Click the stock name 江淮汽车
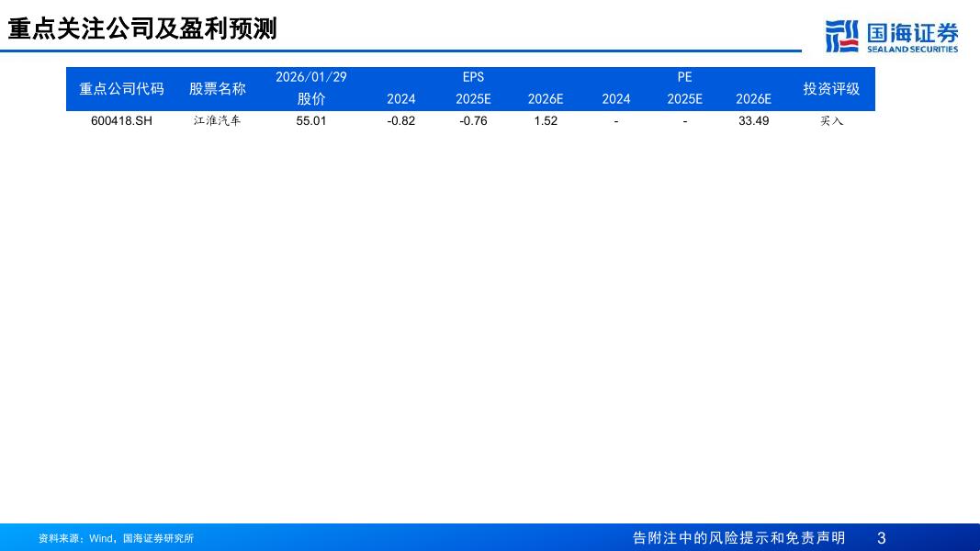Viewport: 980px width, 551px height. 217,120
